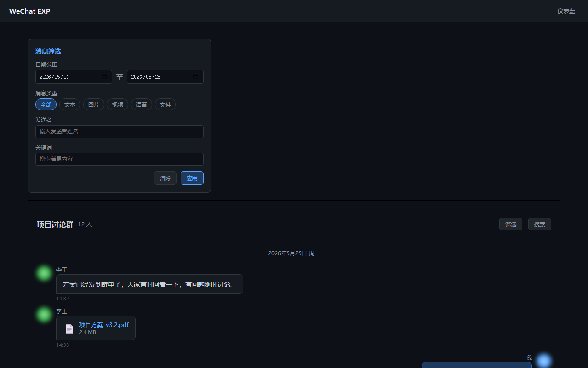Click the 筛选 button in chat header
588x368 pixels.
(x=511, y=224)
